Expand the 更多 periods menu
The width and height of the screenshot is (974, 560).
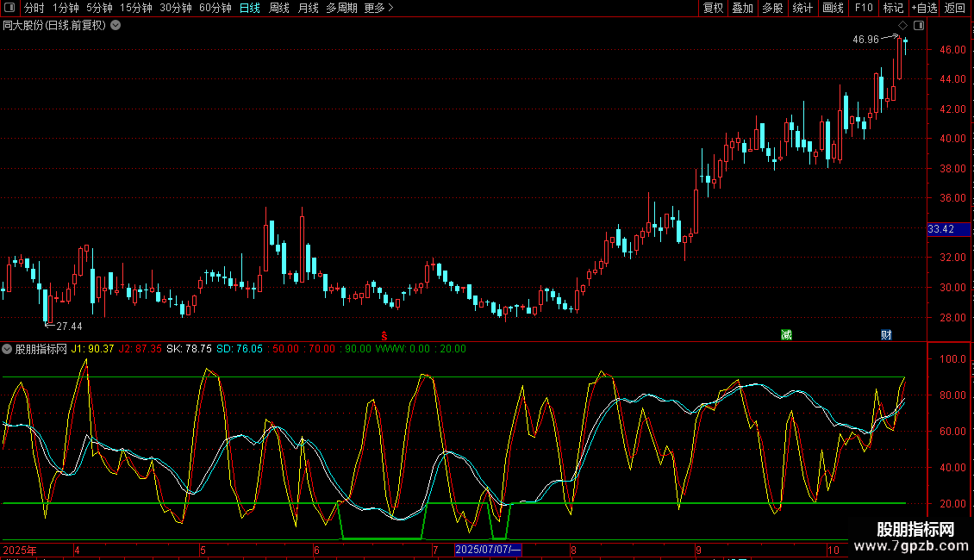coord(378,8)
